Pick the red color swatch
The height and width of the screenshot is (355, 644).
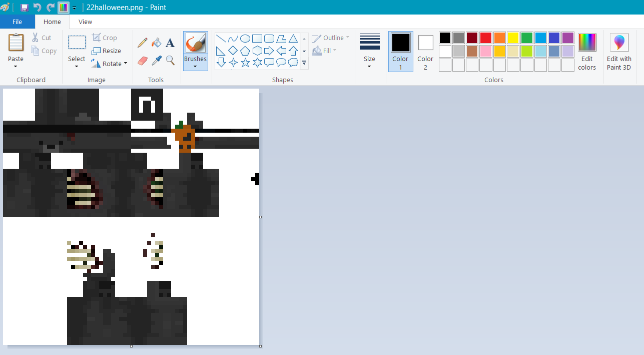tap(485, 38)
